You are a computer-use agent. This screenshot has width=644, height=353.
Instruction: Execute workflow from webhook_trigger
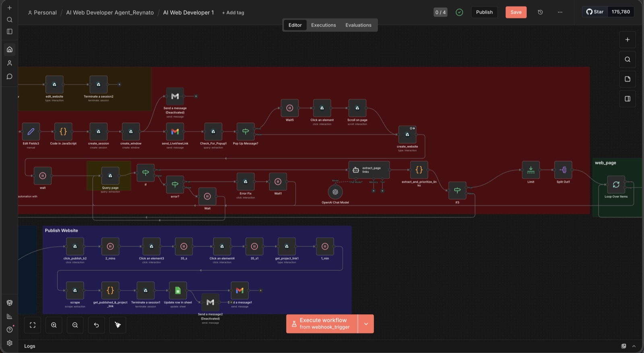tap(322, 324)
